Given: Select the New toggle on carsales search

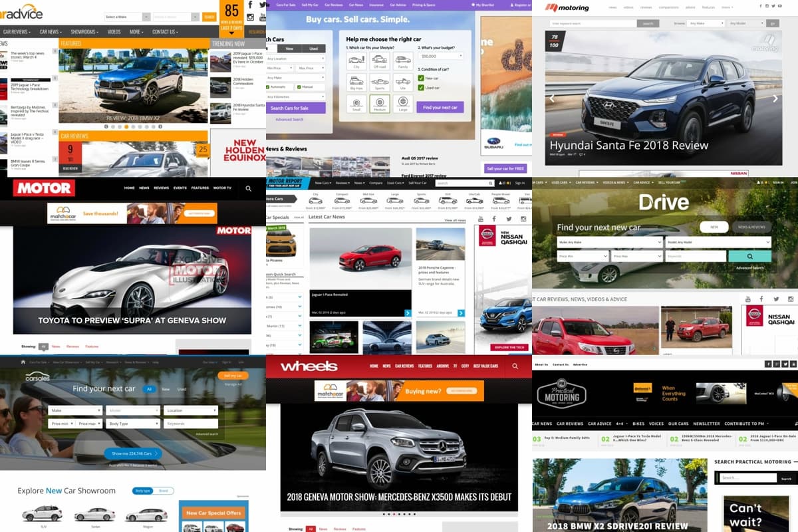Looking at the screenshot, I should (x=166, y=389).
